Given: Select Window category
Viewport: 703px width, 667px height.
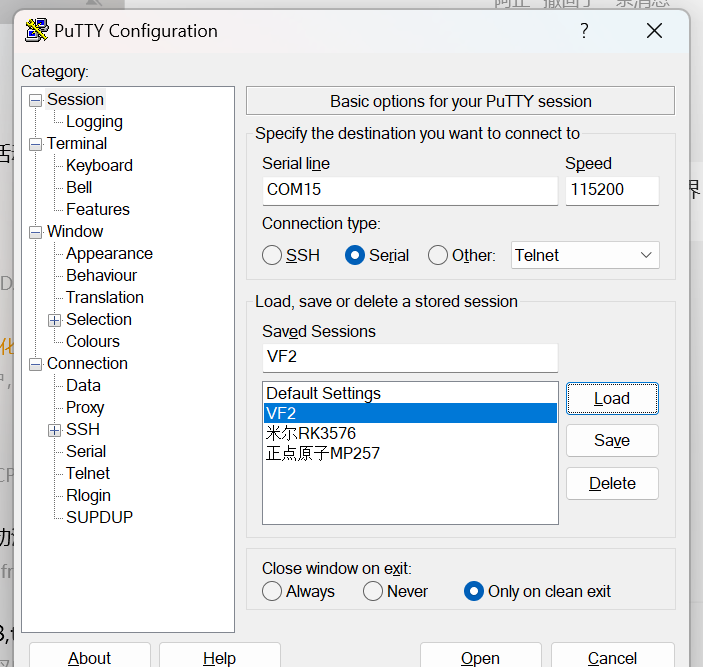Looking at the screenshot, I should [x=75, y=231].
